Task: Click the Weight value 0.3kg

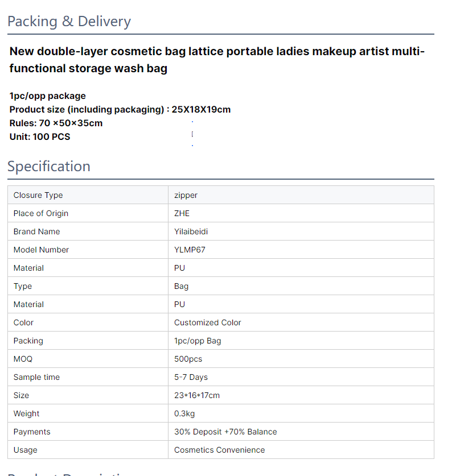Action: [184, 414]
